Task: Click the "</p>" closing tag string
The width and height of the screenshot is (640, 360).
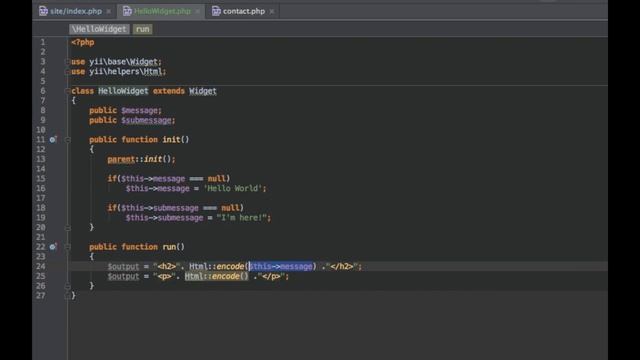Action: [271, 276]
